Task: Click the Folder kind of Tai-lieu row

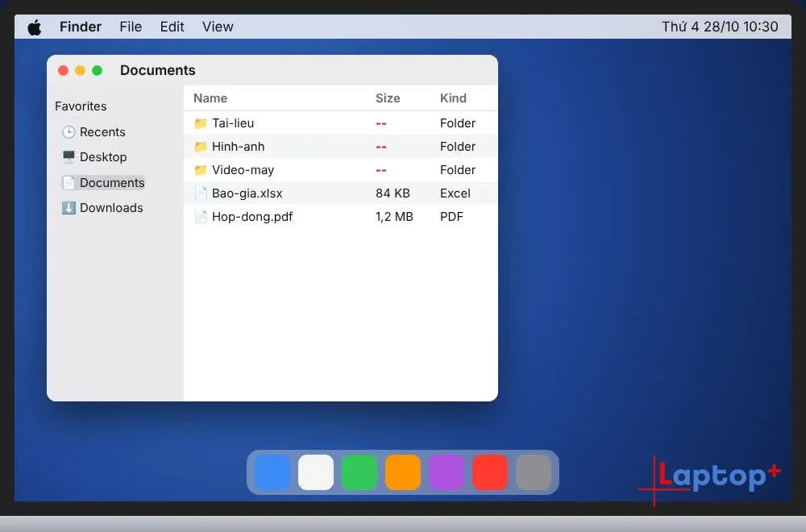Action: [x=458, y=123]
